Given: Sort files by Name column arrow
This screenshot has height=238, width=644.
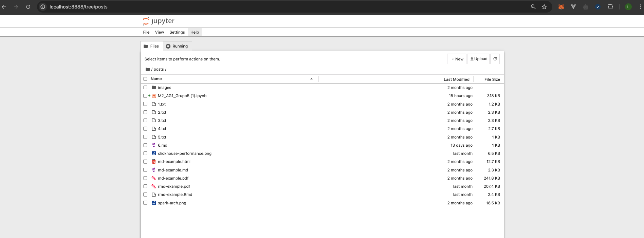Looking at the screenshot, I should click(x=311, y=79).
